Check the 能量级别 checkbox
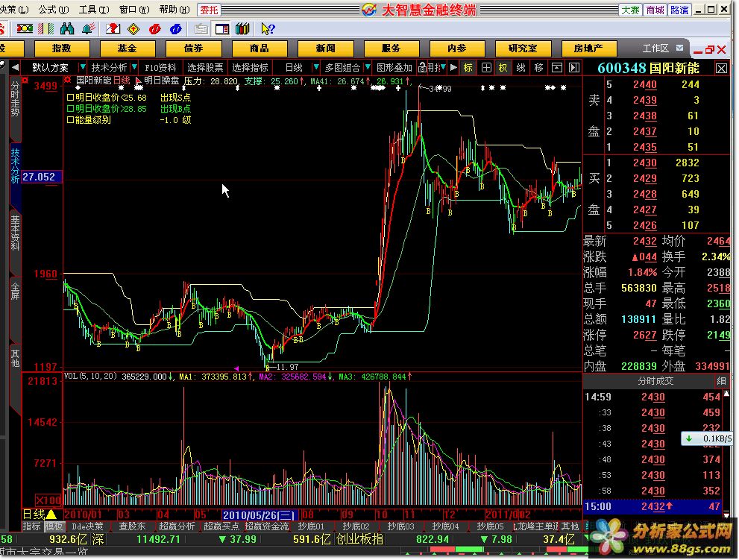Screen dimensions: 739x560 [x=70, y=120]
